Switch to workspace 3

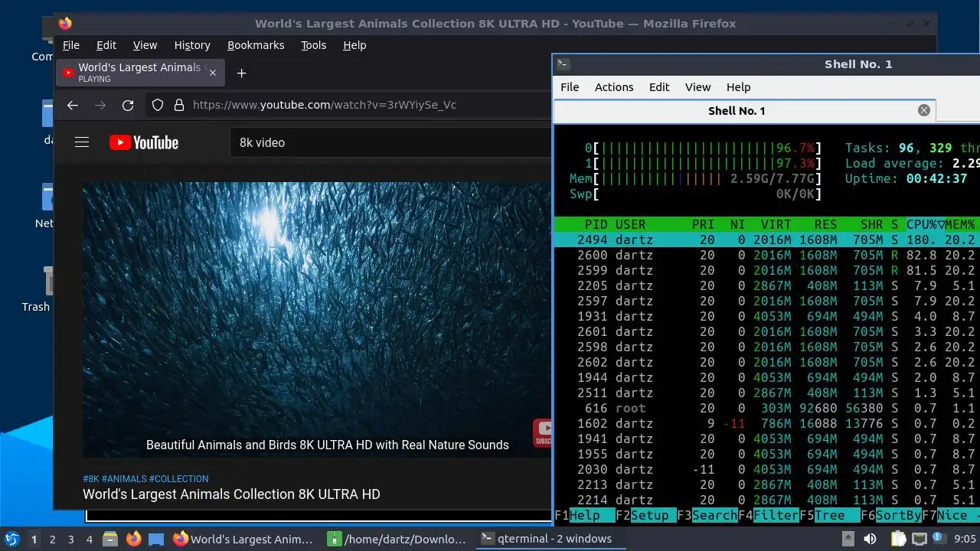coord(70,539)
